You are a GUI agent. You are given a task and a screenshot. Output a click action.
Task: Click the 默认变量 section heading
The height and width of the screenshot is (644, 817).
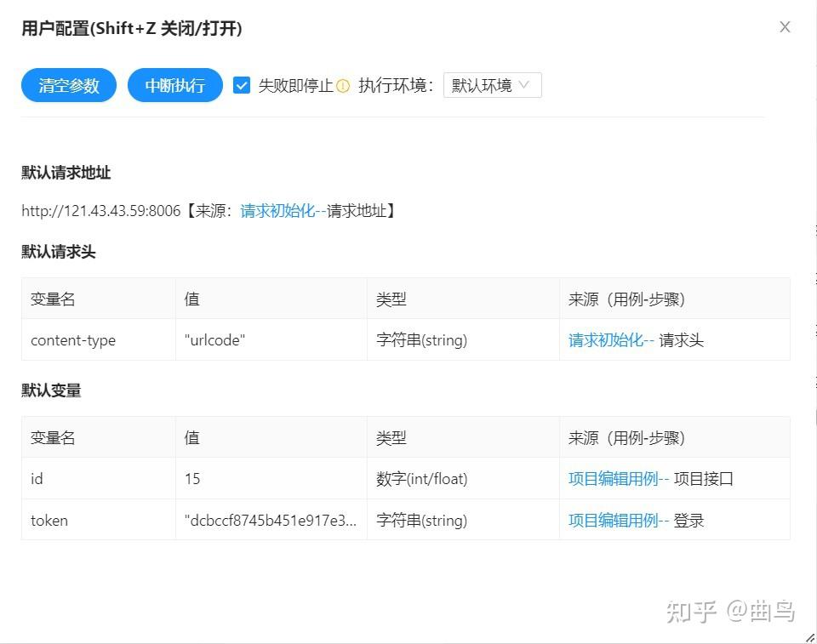coord(51,390)
